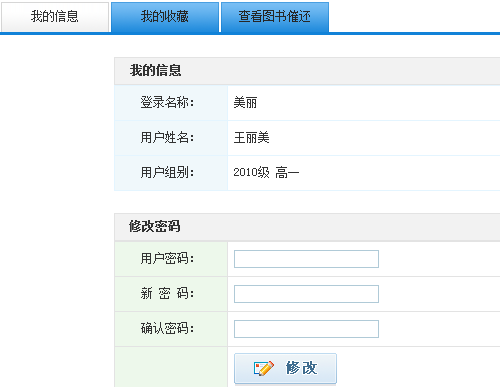Click the 修改 text on the submit button
The height and width of the screenshot is (387, 500).
[x=301, y=368]
